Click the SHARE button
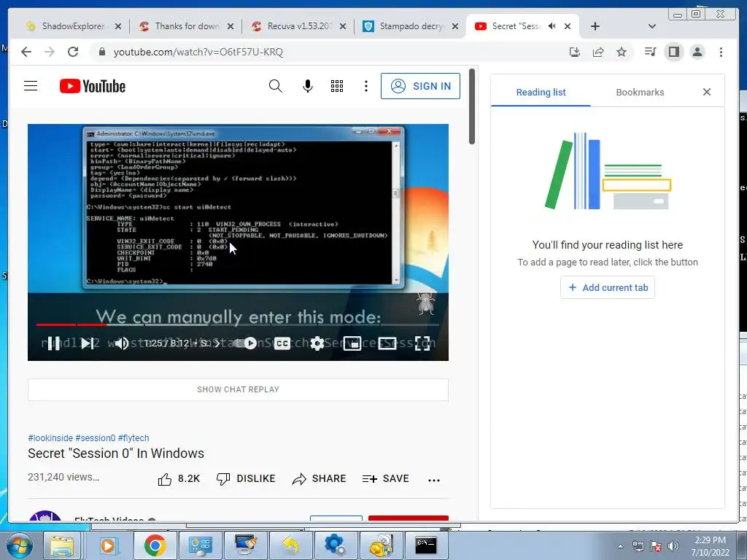The image size is (747, 560). [319, 478]
